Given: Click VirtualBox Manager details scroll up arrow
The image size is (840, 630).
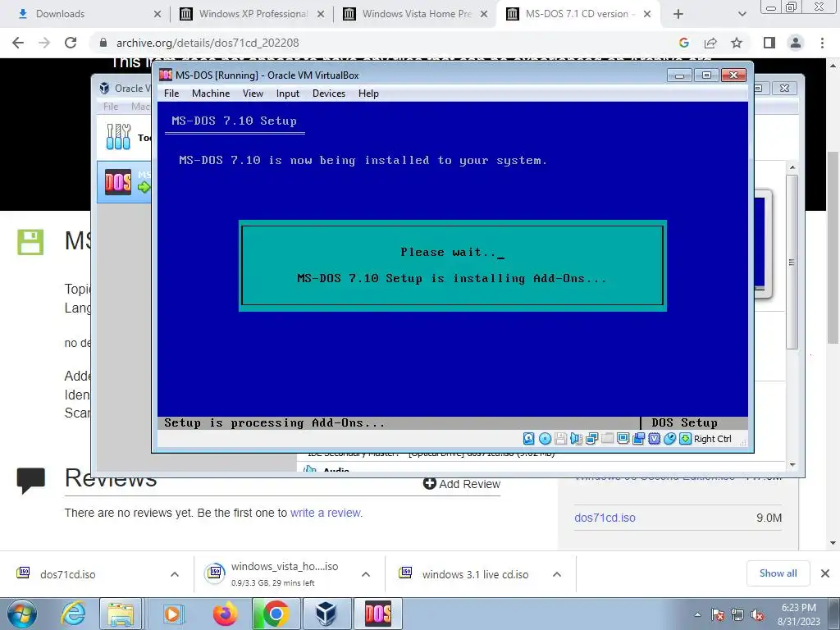Looking at the screenshot, I should 792,167.
